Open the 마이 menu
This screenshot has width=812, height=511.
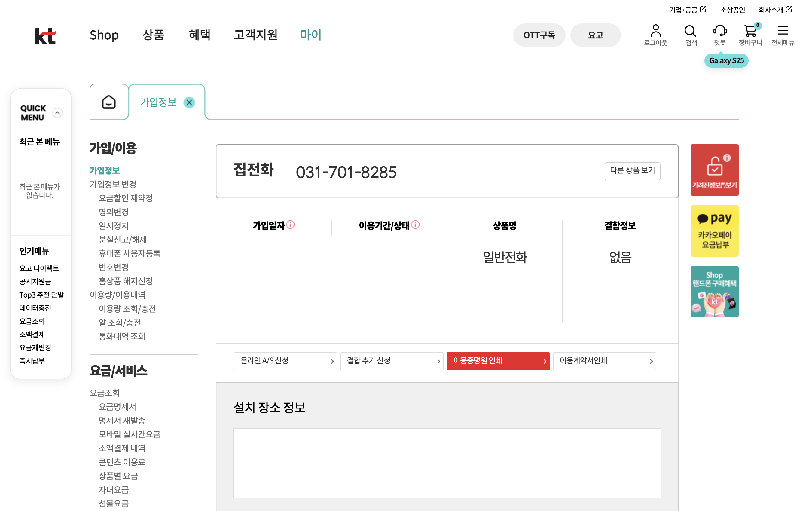pos(310,35)
